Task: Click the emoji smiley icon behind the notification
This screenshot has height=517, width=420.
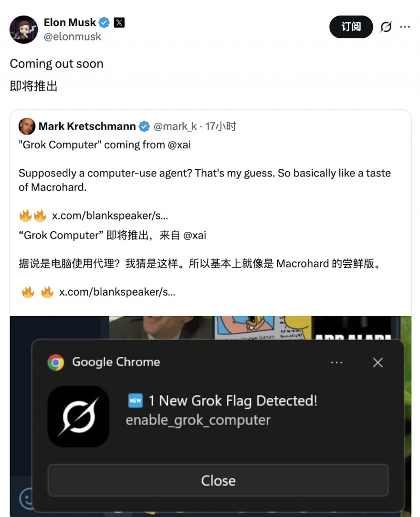Action: 26,498
